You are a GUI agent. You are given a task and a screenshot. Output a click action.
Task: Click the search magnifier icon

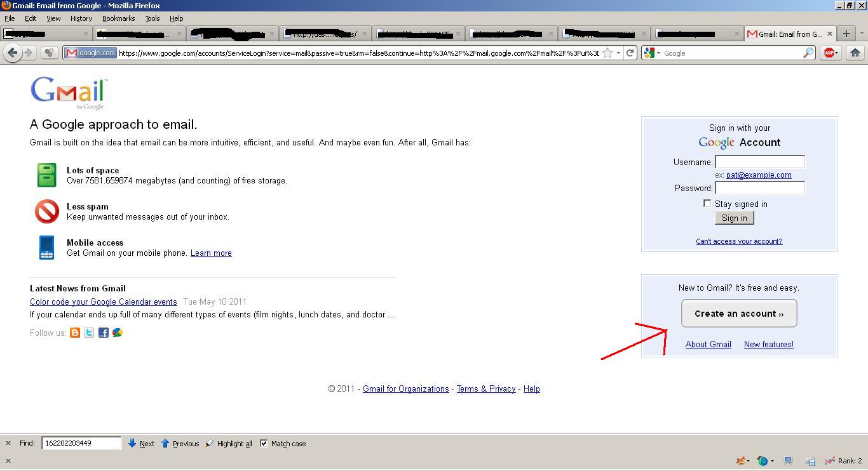coord(808,53)
